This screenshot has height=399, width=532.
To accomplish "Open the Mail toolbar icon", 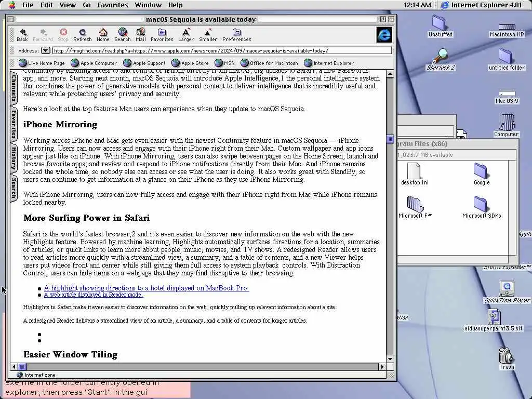I will click(x=140, y=35).
